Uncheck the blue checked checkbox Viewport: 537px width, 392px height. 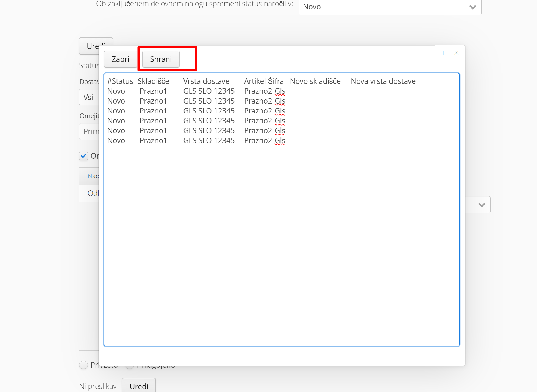[x=84, y=156]
